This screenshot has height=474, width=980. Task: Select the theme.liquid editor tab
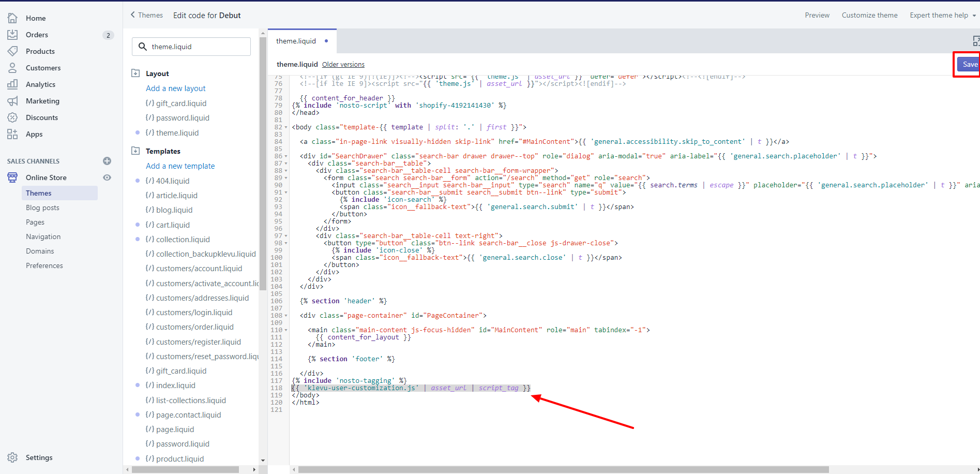[302, 41]
